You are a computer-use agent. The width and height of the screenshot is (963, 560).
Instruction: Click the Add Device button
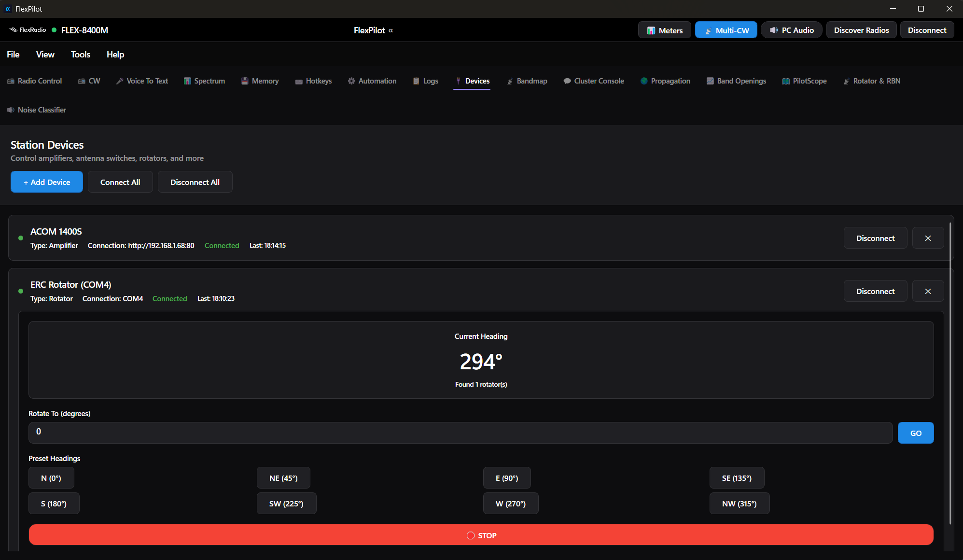(x=47, y=182)
